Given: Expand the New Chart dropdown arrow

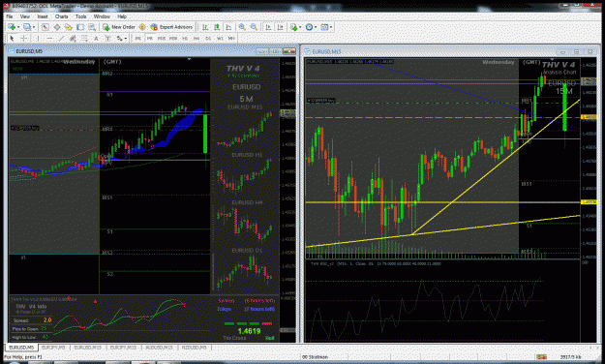Looking at the screenshot, I should (18, 27).
